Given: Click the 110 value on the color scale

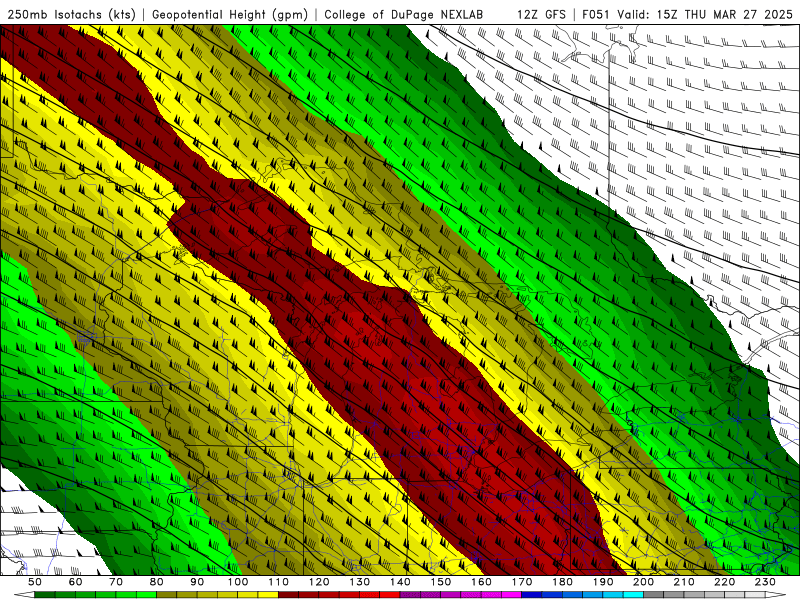Looking at the screenshot, I should point(278,582).
